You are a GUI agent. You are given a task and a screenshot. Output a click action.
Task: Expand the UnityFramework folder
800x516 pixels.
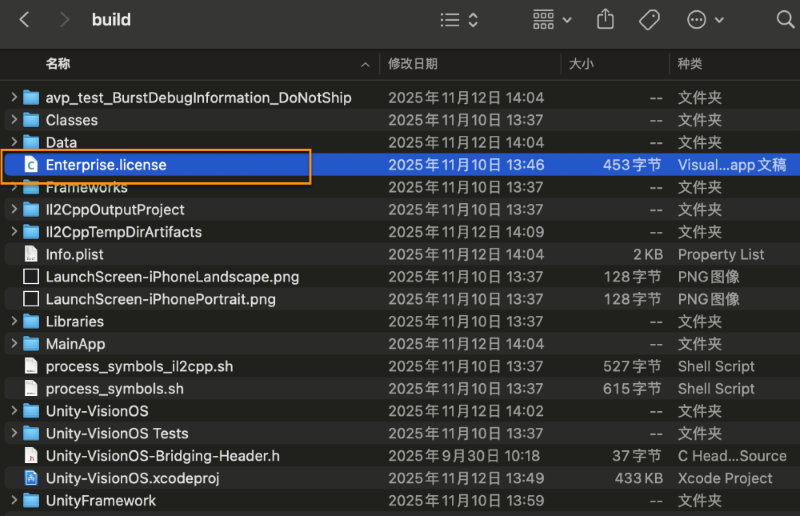coord(14,500)
